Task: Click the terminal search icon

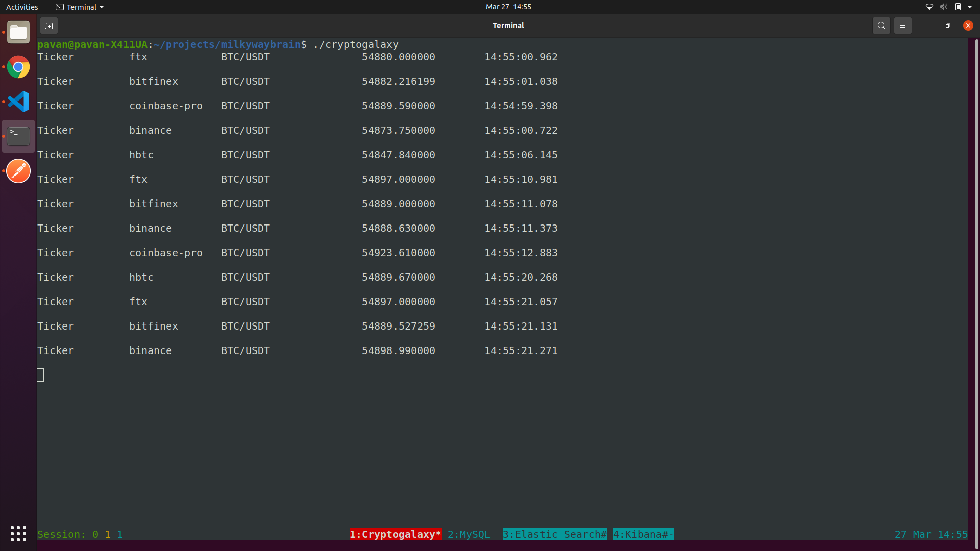Action: point(881,26)
